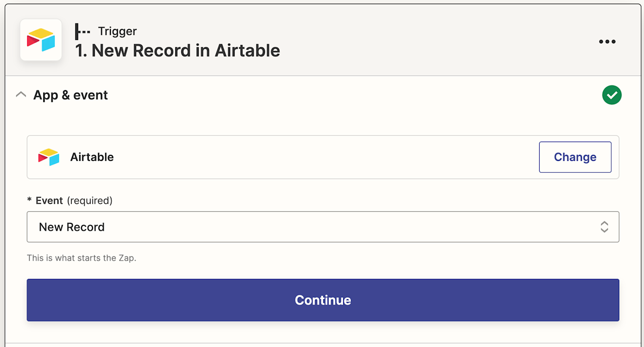Click the New Record selected value text
This screenshot has width=644, height=347.
72,227
